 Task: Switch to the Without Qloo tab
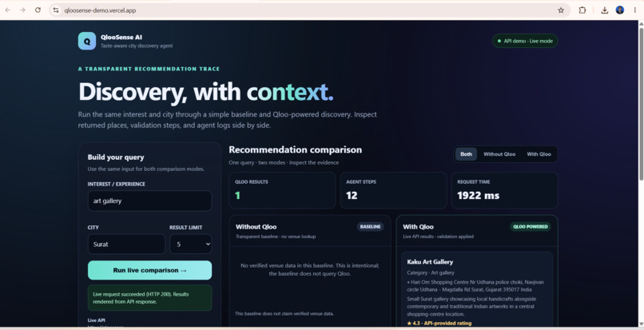click(499, 154)
